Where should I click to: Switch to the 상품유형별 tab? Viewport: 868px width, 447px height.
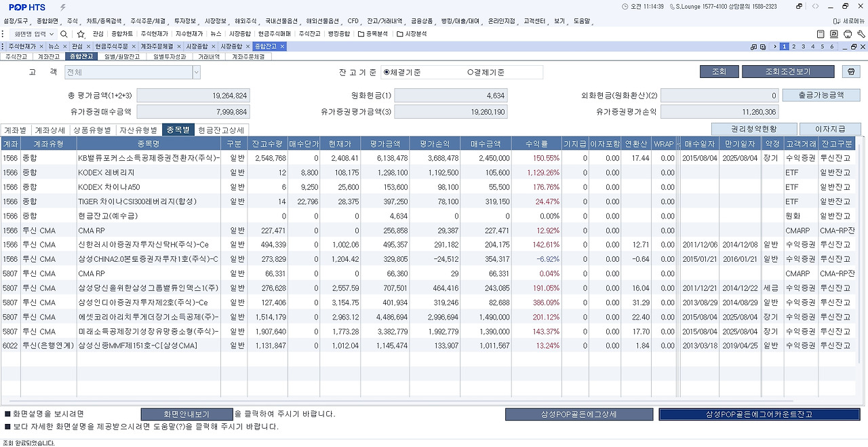click(x=92, y=130)
